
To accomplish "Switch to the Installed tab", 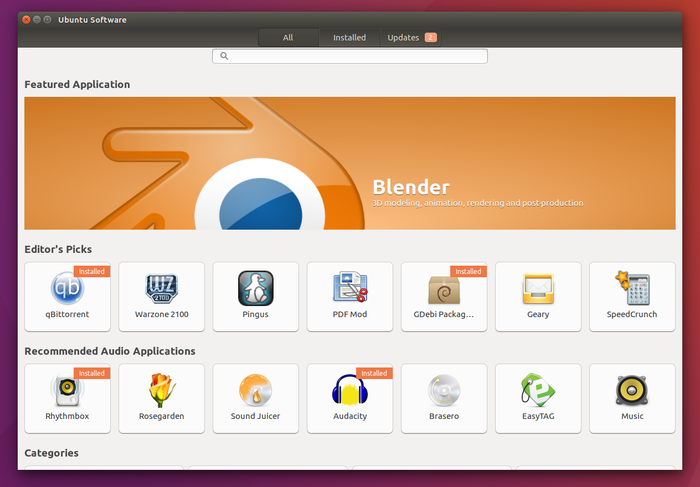I will point(349,37).
